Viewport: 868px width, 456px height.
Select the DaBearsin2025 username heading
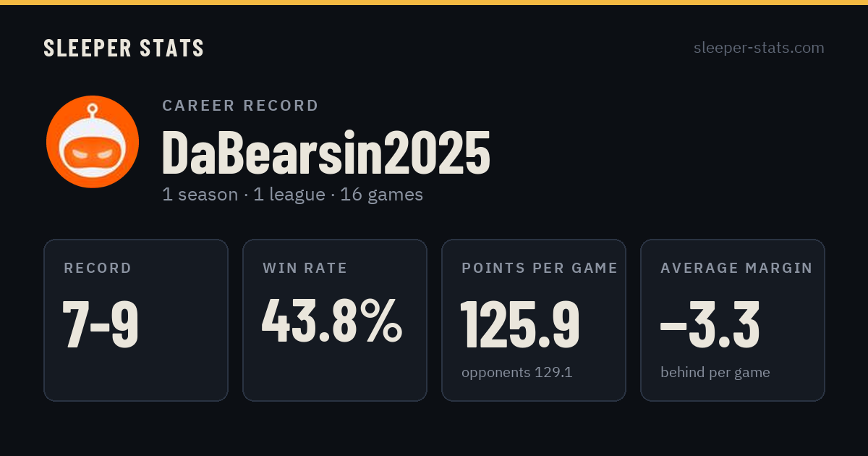[326, 153]
